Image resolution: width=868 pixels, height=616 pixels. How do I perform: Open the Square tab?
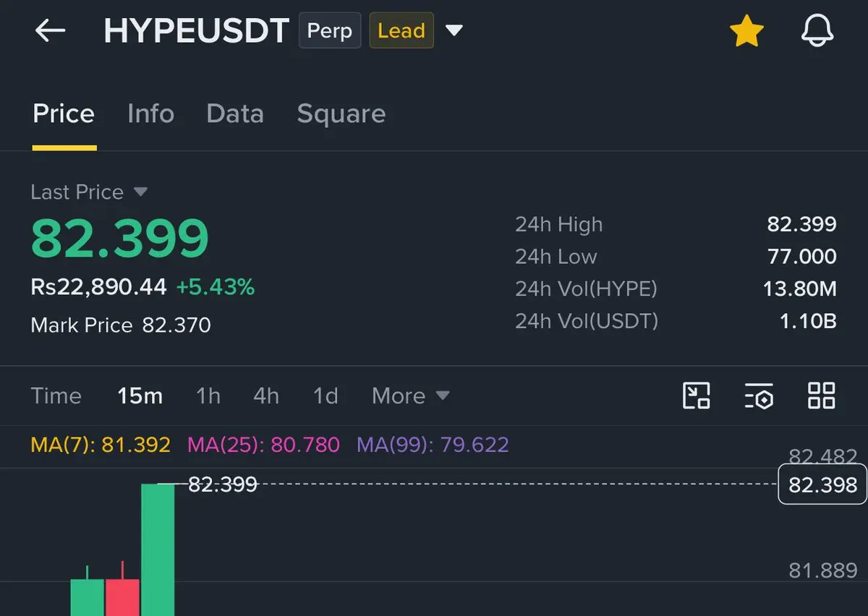[x=341, y=114]
